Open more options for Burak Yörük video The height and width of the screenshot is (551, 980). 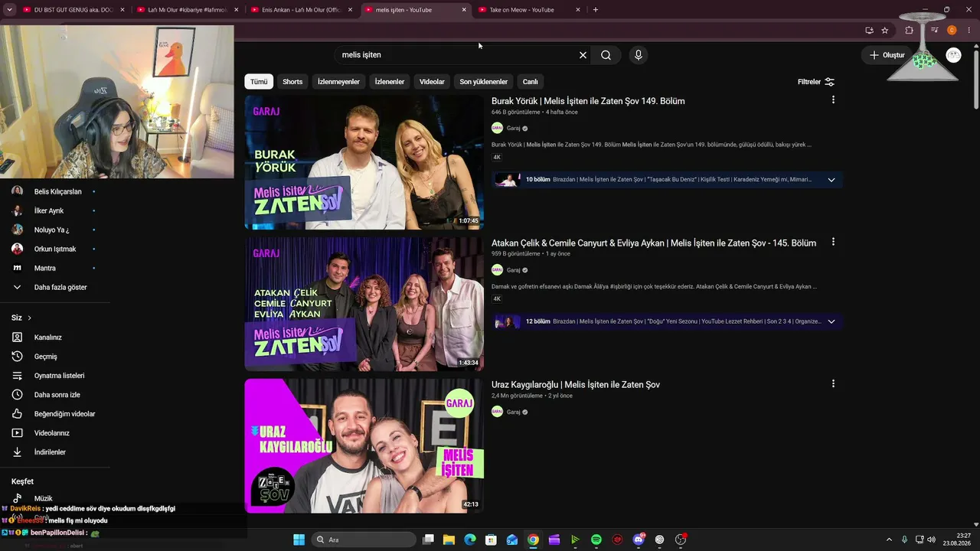coord(833,100)
